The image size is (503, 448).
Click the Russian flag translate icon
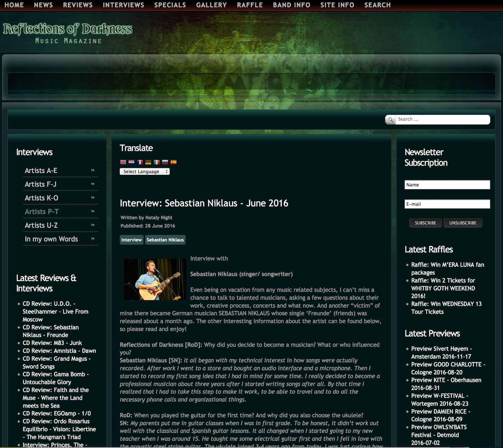pyautogui.click(x=165, y=162)
